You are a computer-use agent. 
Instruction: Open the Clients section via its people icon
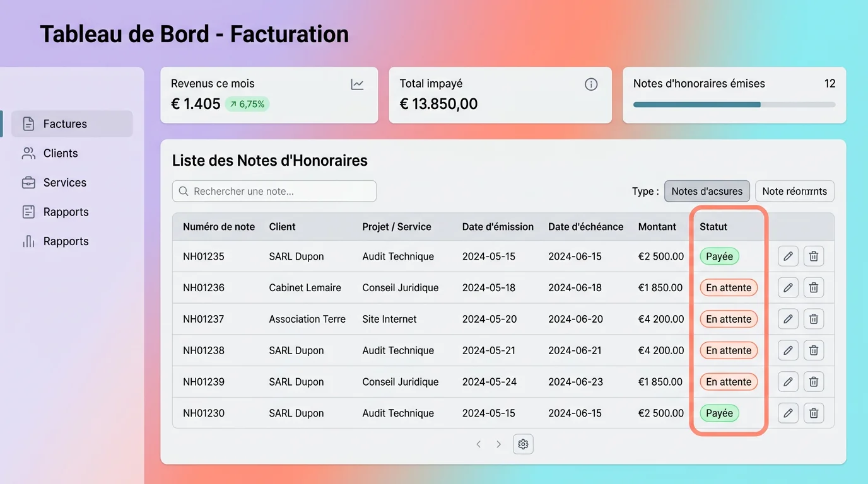(x=28, y=153)
